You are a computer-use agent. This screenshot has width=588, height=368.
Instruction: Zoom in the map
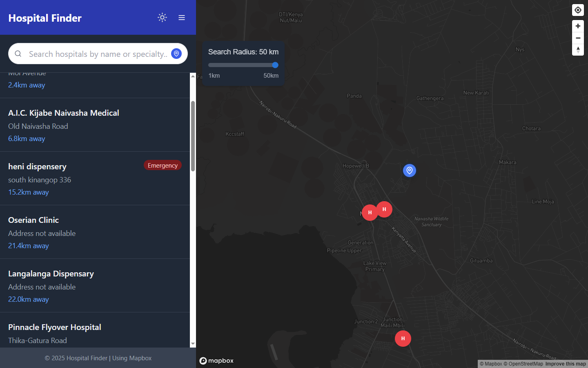578,26
